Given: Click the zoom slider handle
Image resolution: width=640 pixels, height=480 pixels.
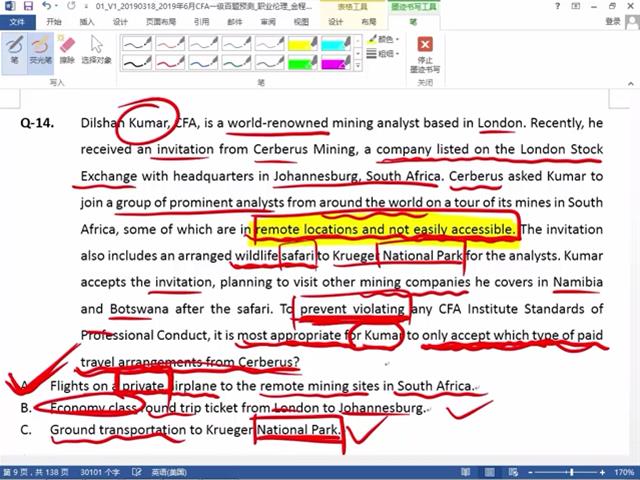Looking at the screenshot, I should (572, 472).
